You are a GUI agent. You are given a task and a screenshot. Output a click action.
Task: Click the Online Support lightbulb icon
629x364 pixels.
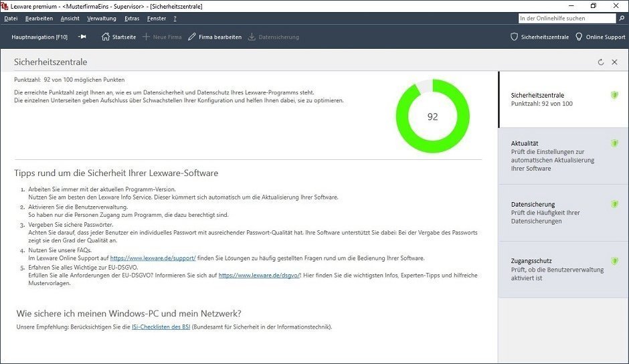coord(579,37)
